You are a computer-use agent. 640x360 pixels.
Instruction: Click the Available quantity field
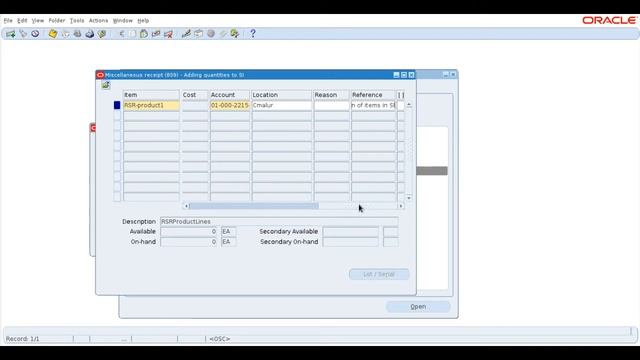click(x=189, y=231)
